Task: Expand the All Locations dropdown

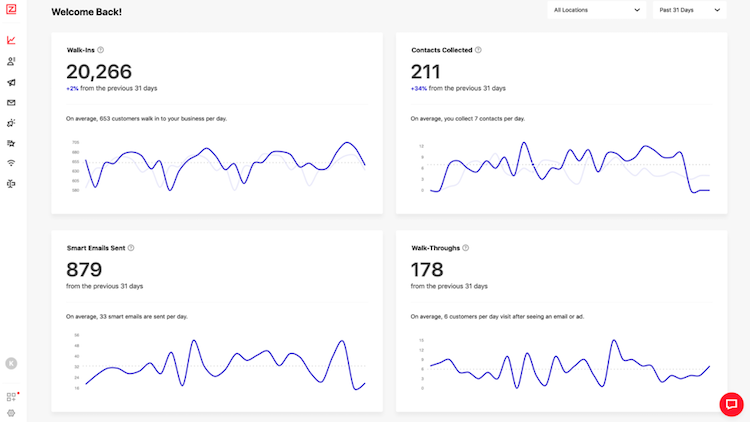Action: [x=597, y=10]
